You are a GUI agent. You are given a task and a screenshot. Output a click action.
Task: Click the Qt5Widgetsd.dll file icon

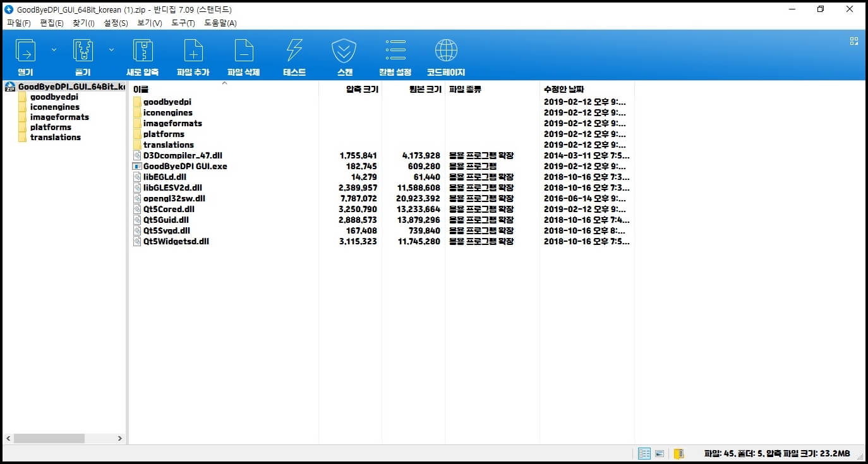tap(137, 242)
